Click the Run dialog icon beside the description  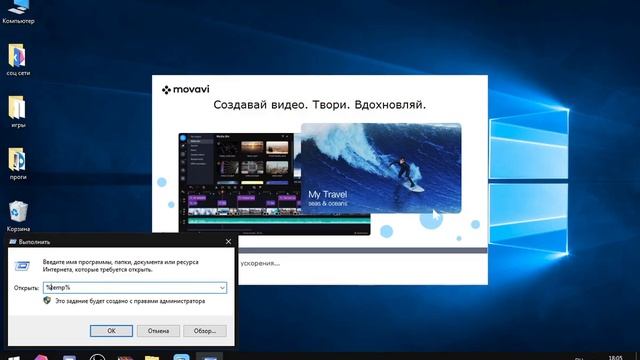(22, 266)
